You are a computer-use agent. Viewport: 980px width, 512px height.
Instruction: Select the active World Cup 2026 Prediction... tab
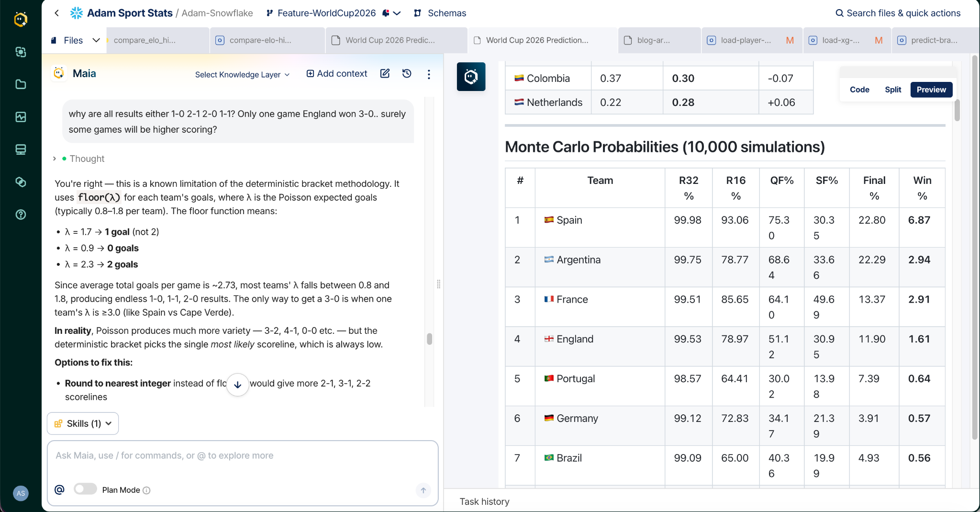pyautogui.click(x=542, y=40)
